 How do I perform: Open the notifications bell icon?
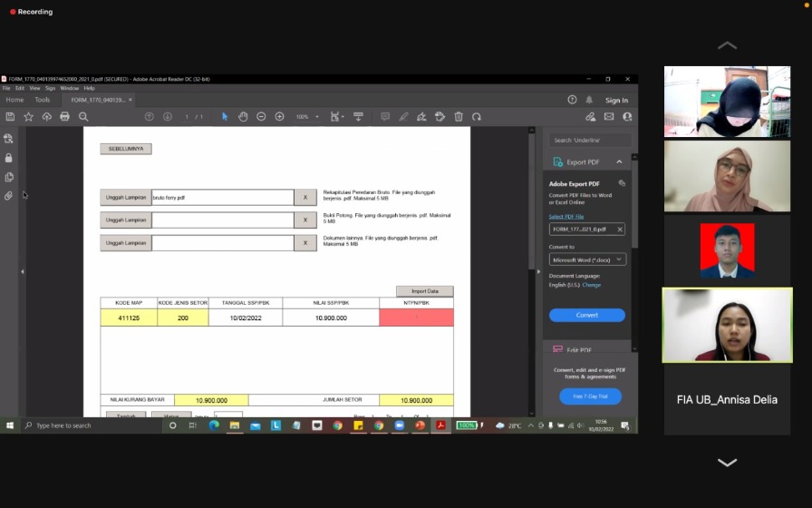[589, 100]
